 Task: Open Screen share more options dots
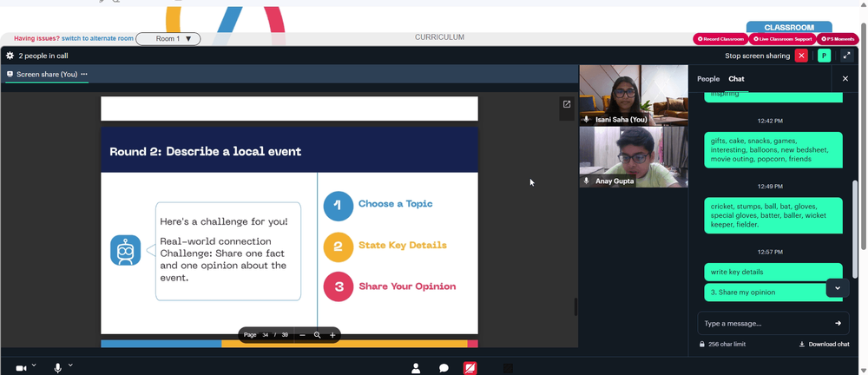84,75
